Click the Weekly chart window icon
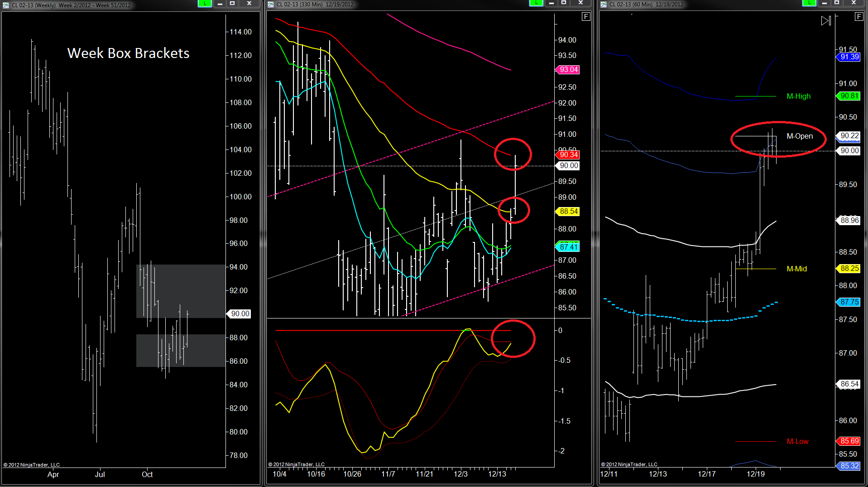The image size is (868, 487). click(6, 5)
